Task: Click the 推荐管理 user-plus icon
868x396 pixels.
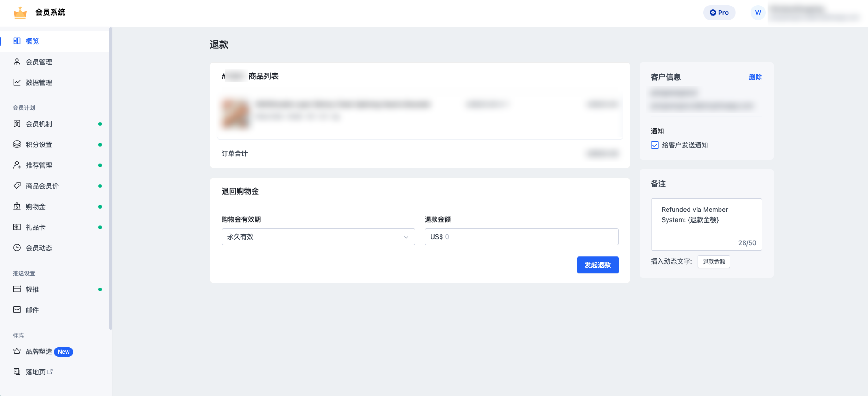Action: (17, 165)
